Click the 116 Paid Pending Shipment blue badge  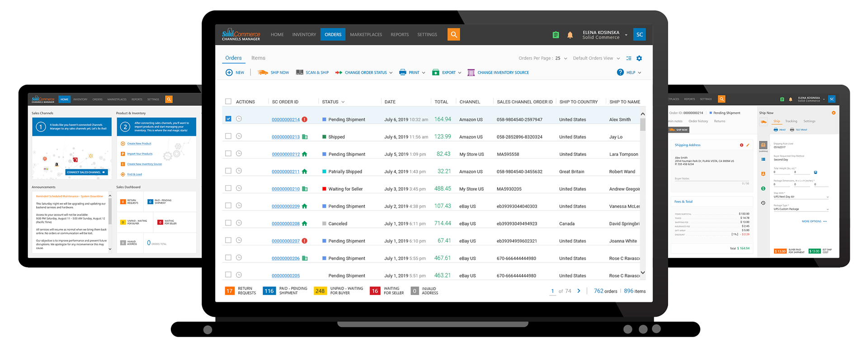click(269, 291)
